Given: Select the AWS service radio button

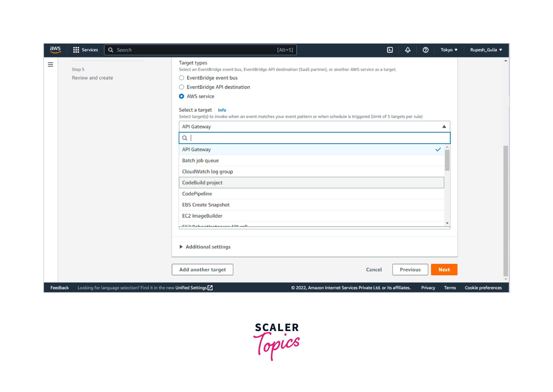Looking at the screenshot, I should 182,96.
